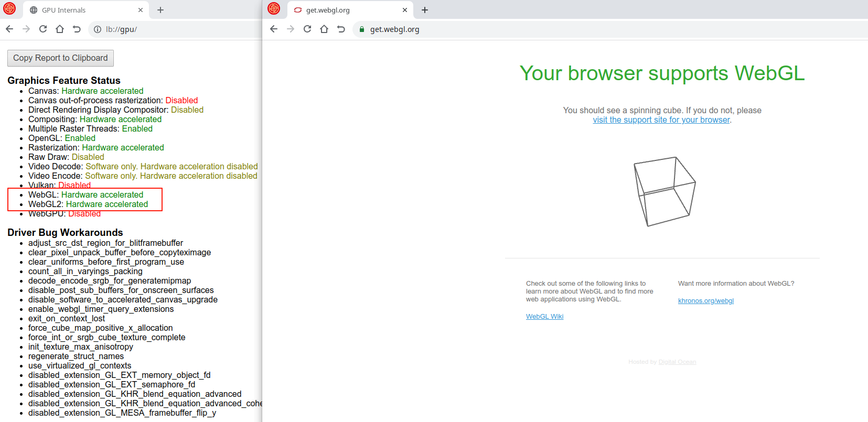Open the Digital Ocean link
The image size is (868, 422).
(677, 362)
